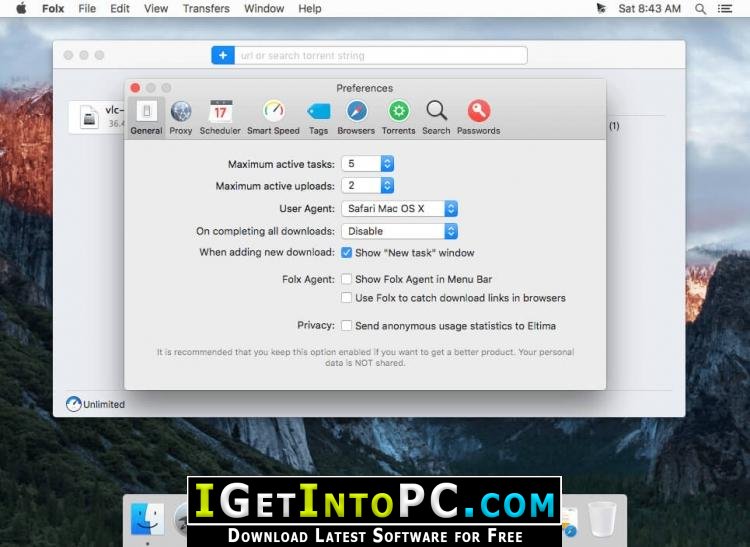750x547 pixels.
Task: Toggle Show "New task" window checkbox
Action: (x=346, y=252)
